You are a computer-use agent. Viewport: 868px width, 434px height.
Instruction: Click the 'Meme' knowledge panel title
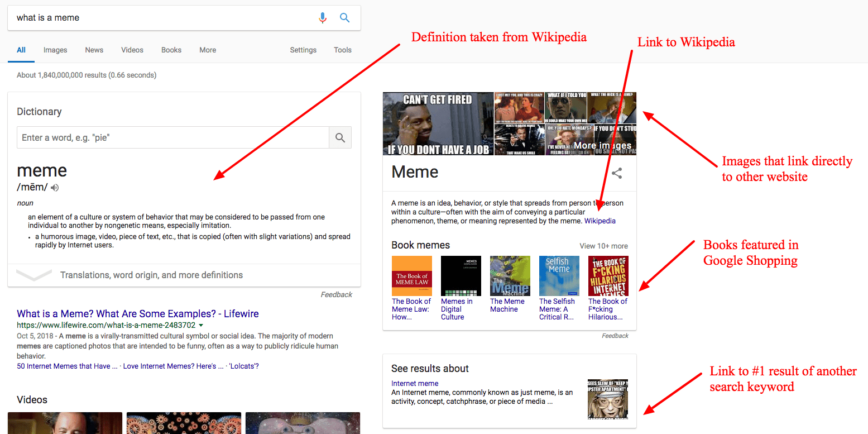415,172
